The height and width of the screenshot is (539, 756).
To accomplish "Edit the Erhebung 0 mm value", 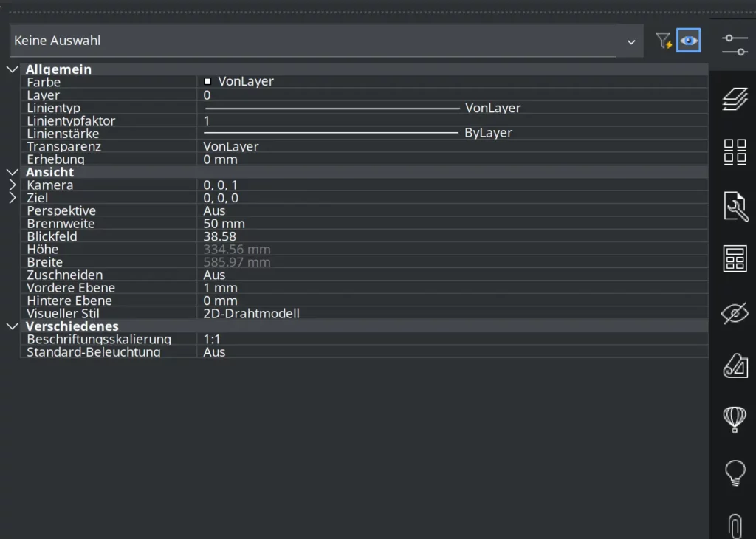I will [453, 159].
